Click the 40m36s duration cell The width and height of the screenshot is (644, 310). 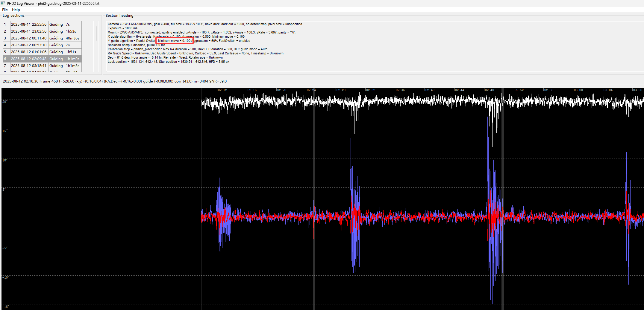pos(73,38)
